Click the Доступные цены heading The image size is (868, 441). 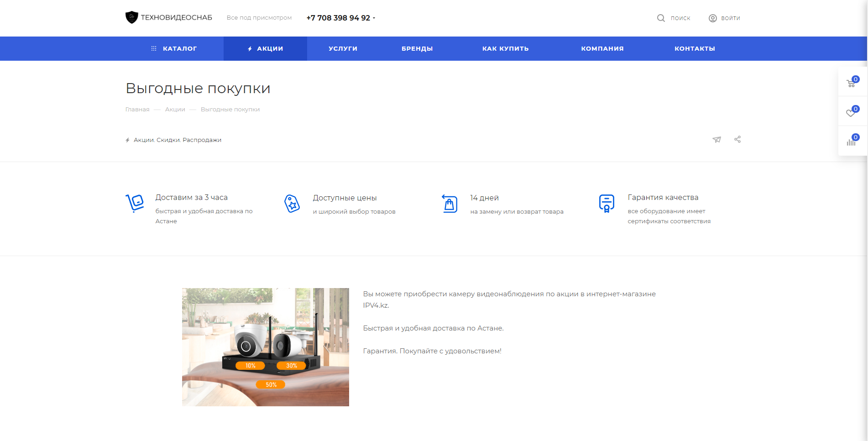coord(345,198)
